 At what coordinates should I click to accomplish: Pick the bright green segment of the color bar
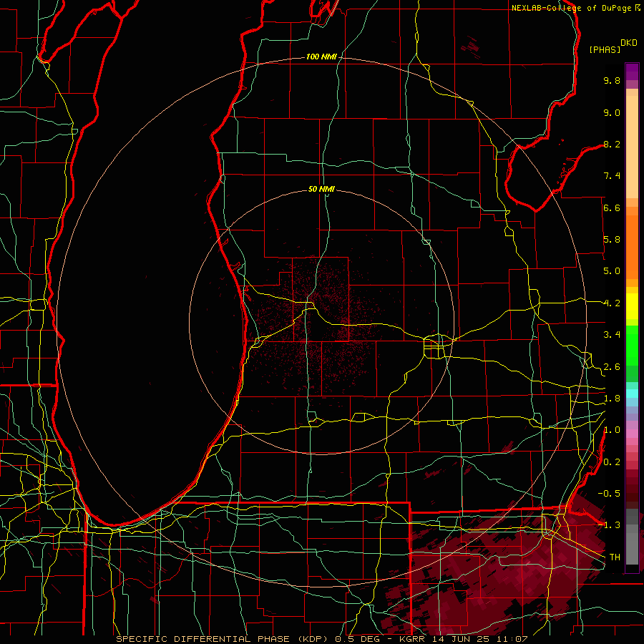click(632, 346)
